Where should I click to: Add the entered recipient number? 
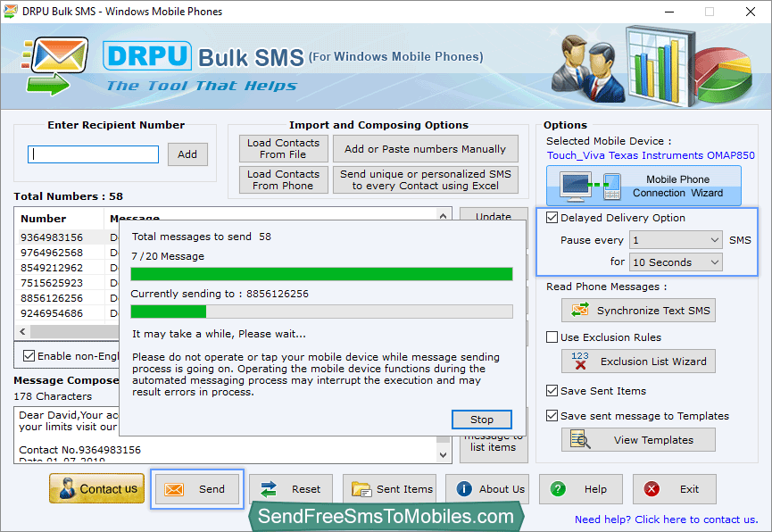pos(187,154)
